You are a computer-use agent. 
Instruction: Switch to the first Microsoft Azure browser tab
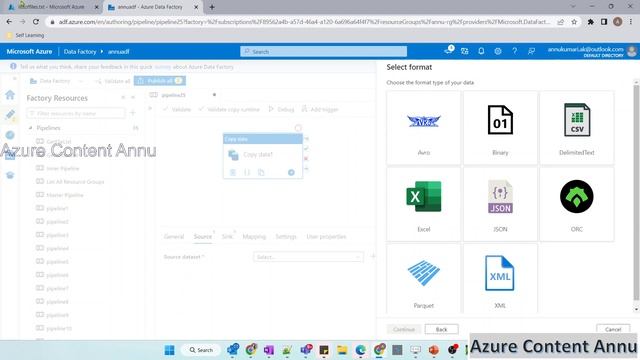(52, 7)
